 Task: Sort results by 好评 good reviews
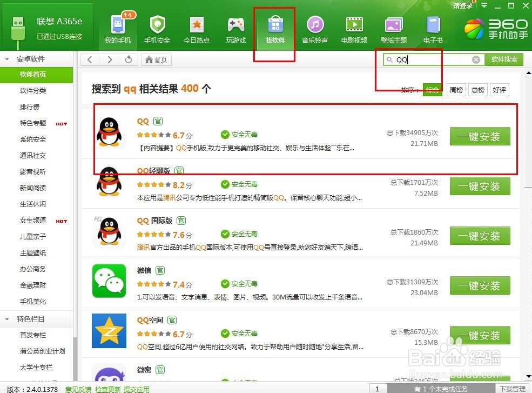click(x=500, y=90)
